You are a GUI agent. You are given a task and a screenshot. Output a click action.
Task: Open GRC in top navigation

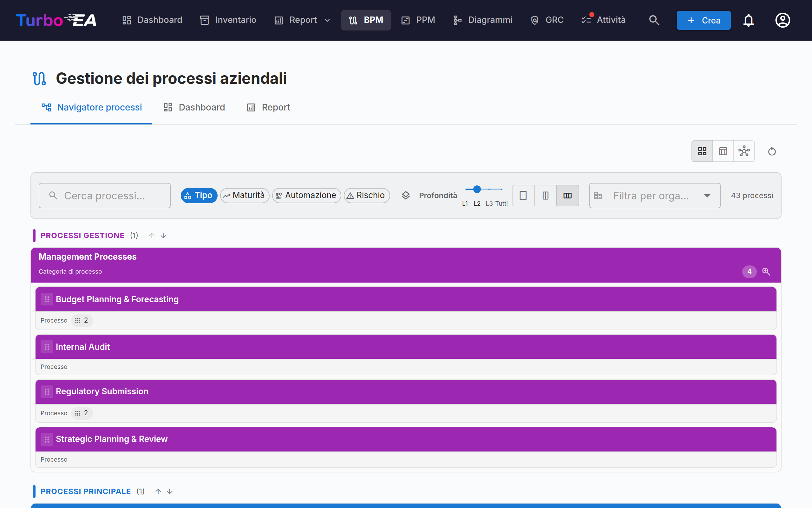[x=547, y=20]
